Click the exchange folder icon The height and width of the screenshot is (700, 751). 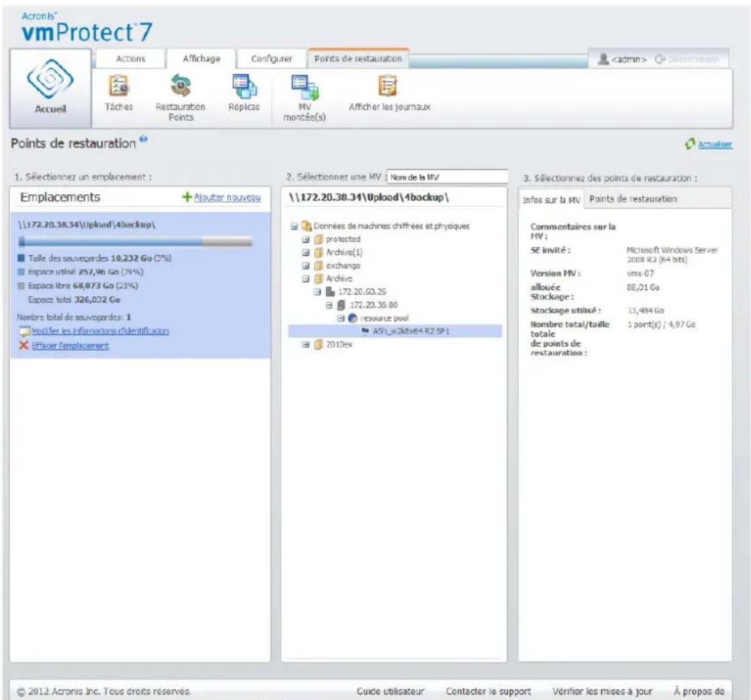pos(318,265)
